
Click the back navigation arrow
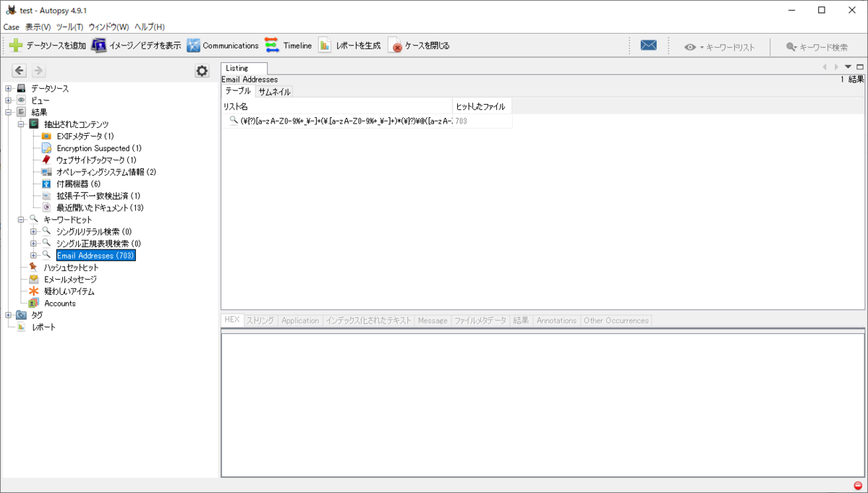[18, 70]
